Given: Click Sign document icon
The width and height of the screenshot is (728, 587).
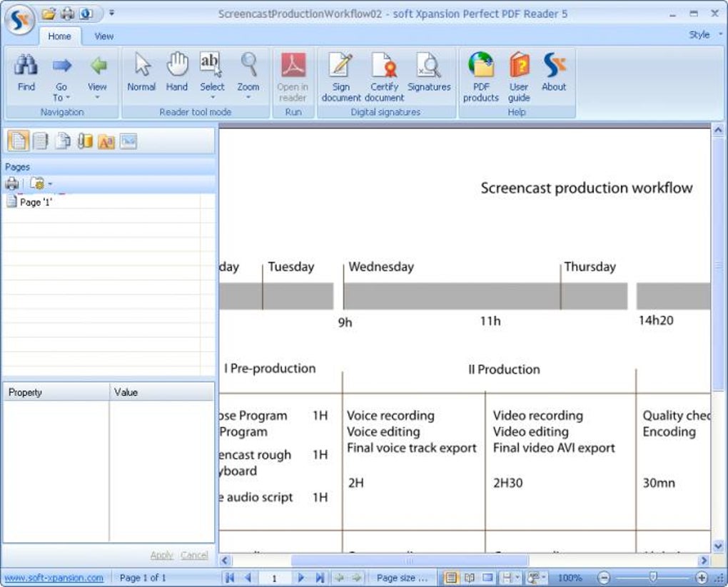Looking at the screenshot, I should pos(340,78).
